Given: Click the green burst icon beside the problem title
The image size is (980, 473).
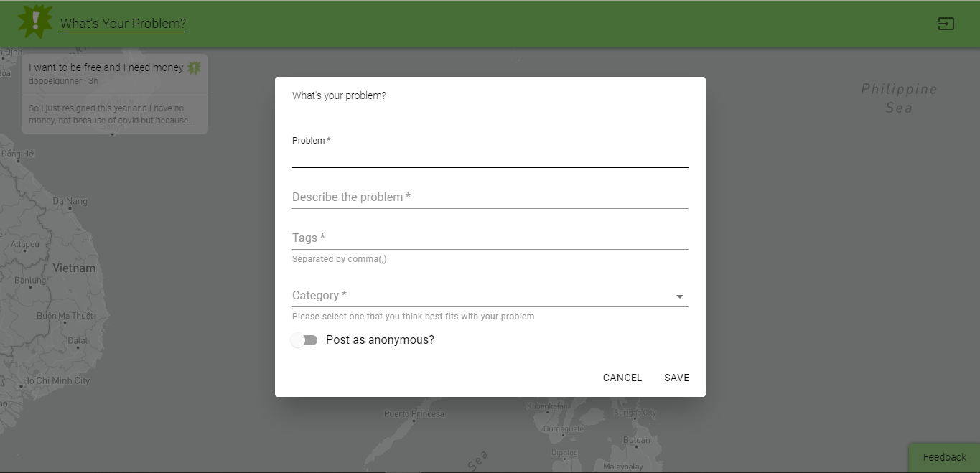Looking at the screenshot, I should (192, 67).
